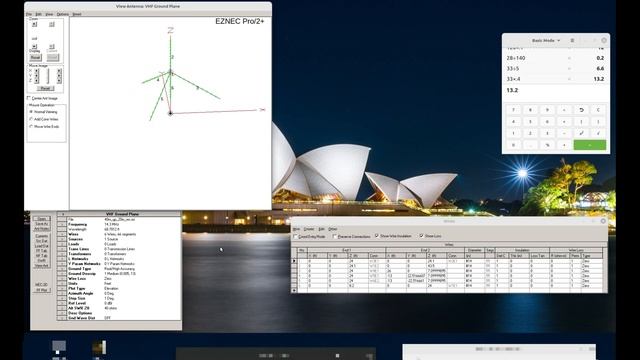This screenshot has width=640, height=360.
Task: Click calculator history row 33×.4
Action: (x=556, y=79)
